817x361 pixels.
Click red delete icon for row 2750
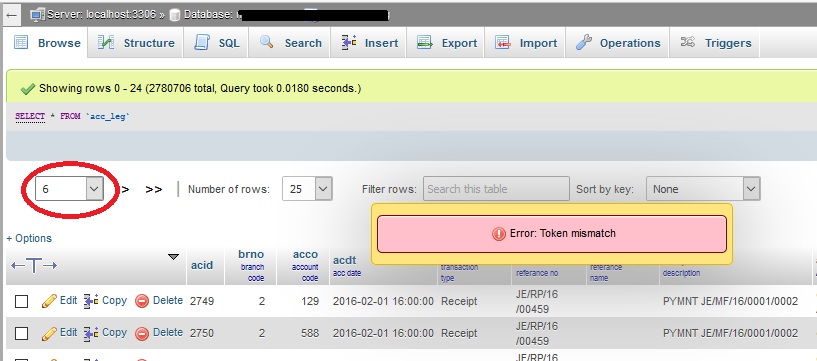[x=142, y=333]
